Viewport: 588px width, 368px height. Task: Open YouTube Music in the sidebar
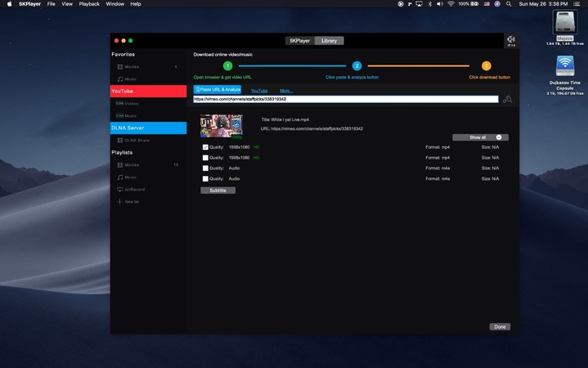(131, 116)
